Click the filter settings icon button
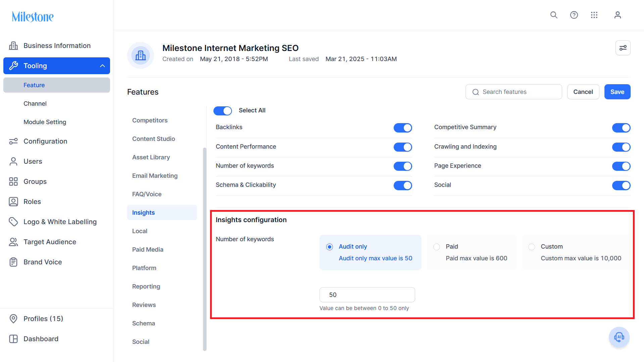Viewport: 644px width, 362px height. tap(623, 48)
